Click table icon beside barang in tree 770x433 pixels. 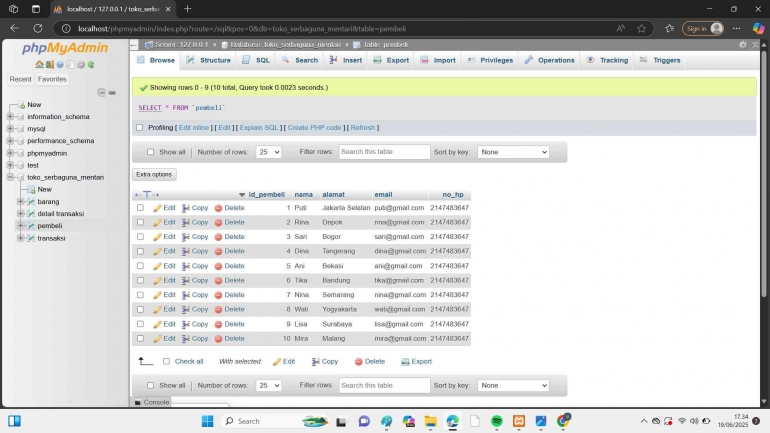point(31,202)
